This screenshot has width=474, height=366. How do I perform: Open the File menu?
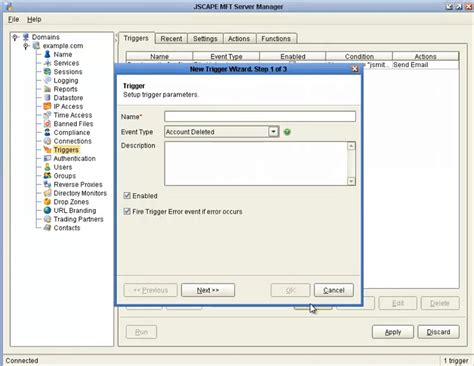click(x=13, y=19)
